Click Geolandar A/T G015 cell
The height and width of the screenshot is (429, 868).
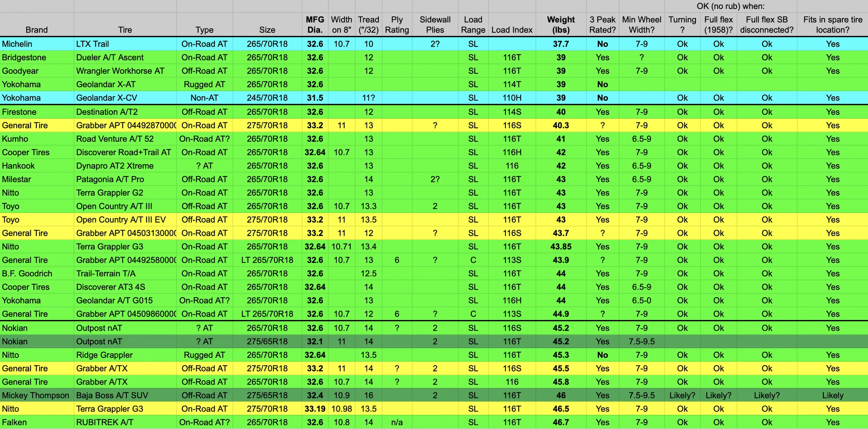tap(125, 300)
